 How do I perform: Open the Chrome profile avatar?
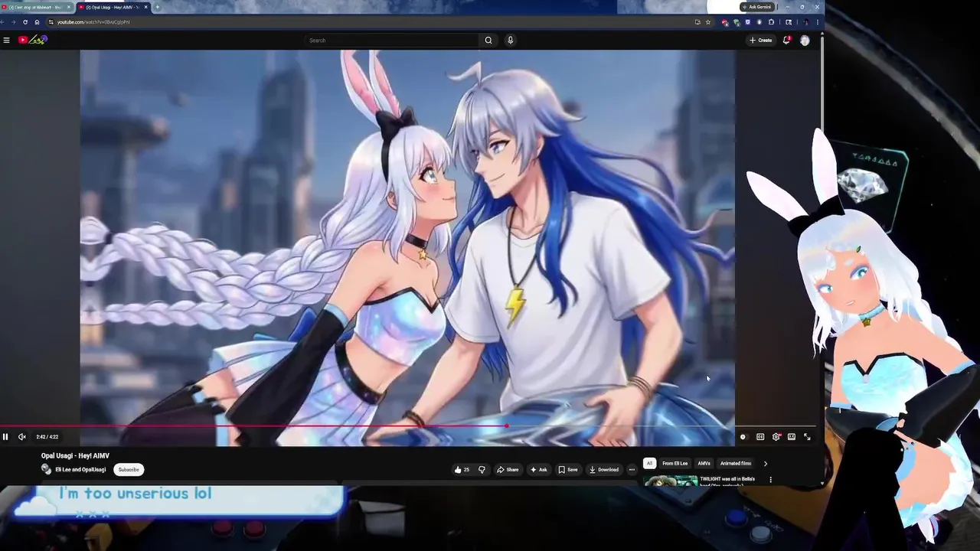(806, 22)
